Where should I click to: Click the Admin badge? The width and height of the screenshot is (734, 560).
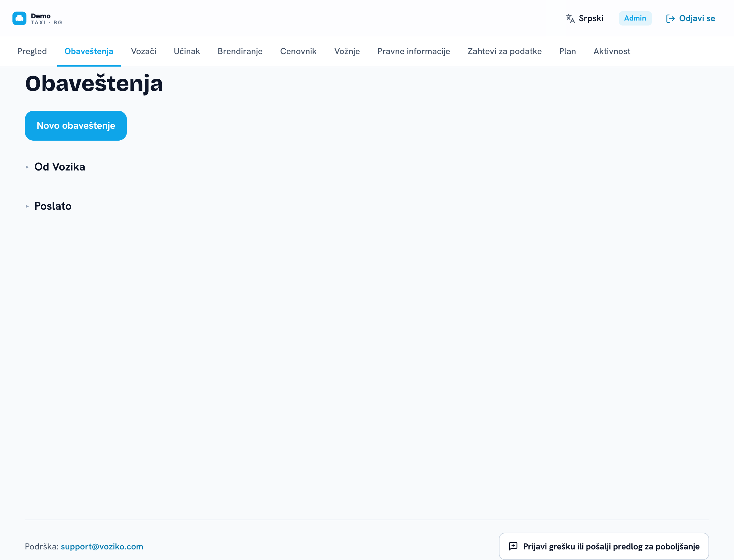click(635, 18)
